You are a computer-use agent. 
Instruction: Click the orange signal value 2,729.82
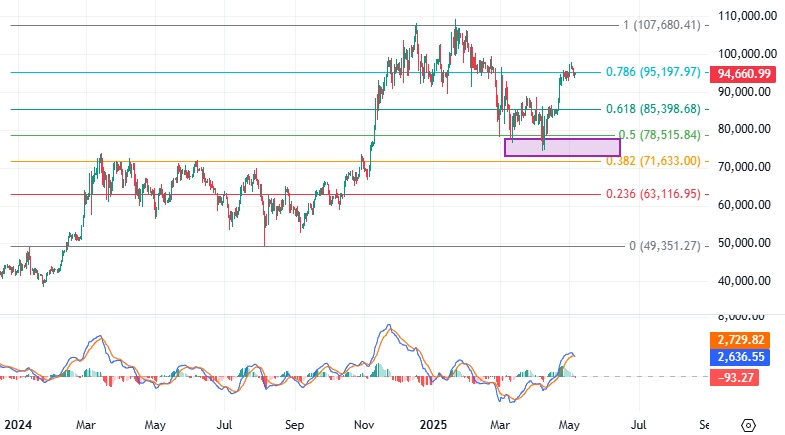click(740, 340)
